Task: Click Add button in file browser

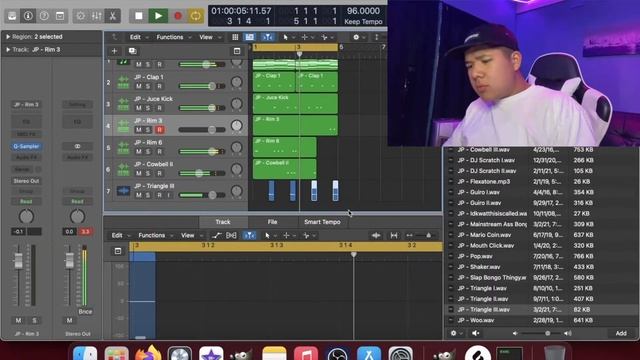Action: coord(621,333)
